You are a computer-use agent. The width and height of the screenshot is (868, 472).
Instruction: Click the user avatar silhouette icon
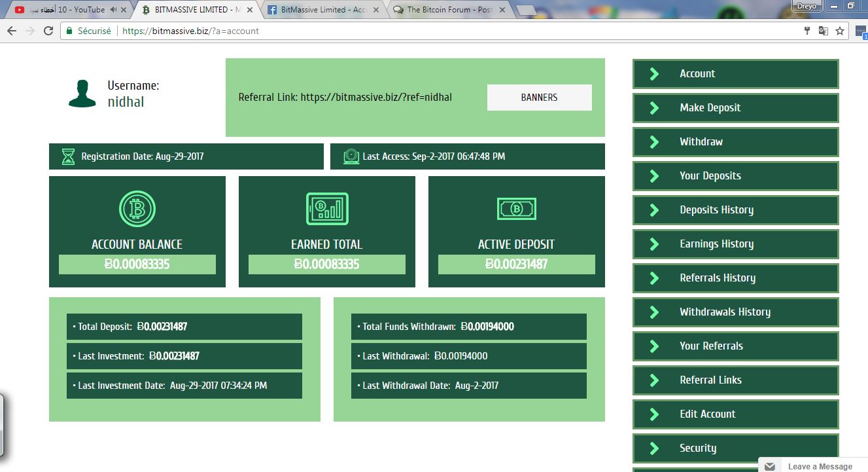tap(82, 94)
